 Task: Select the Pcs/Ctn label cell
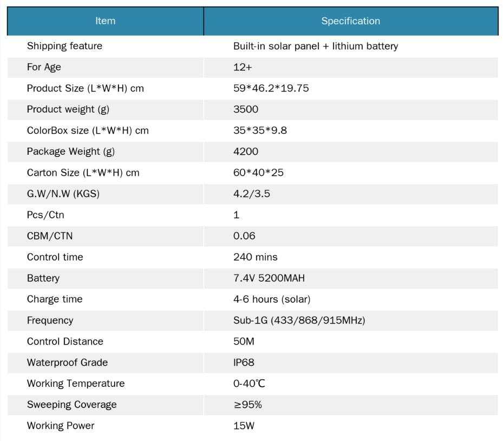coord(45,215)
